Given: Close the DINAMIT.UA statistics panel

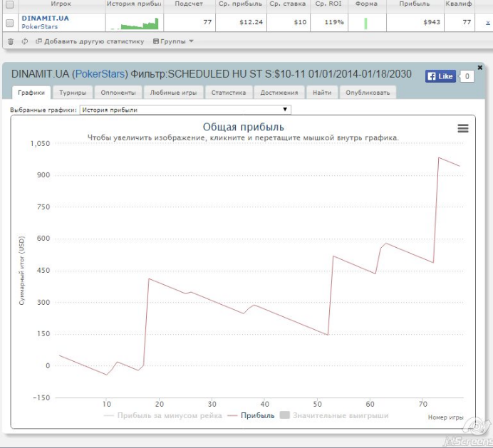Looking at the screenshot, I should coord(479,68).
